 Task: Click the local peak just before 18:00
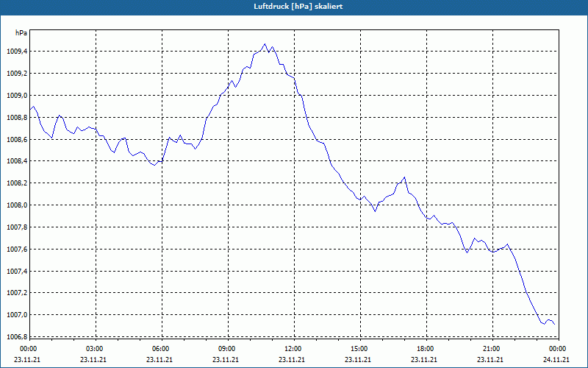pyautogui.click(x=404, y=177)
